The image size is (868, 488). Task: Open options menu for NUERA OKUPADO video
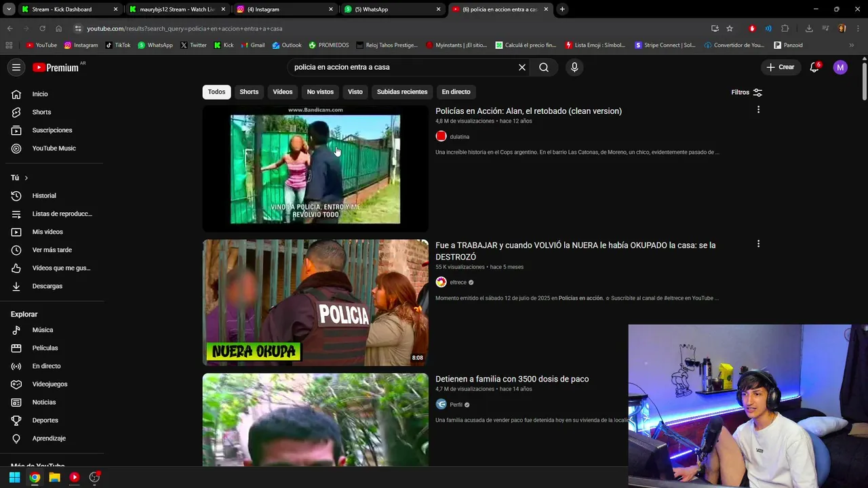[x=758, y=244]
